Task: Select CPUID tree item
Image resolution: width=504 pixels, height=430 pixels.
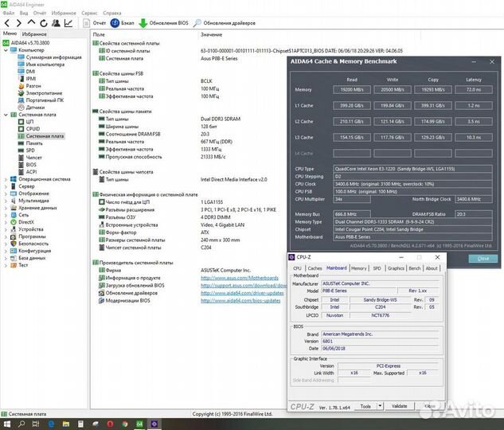Action: pos(29,128)
